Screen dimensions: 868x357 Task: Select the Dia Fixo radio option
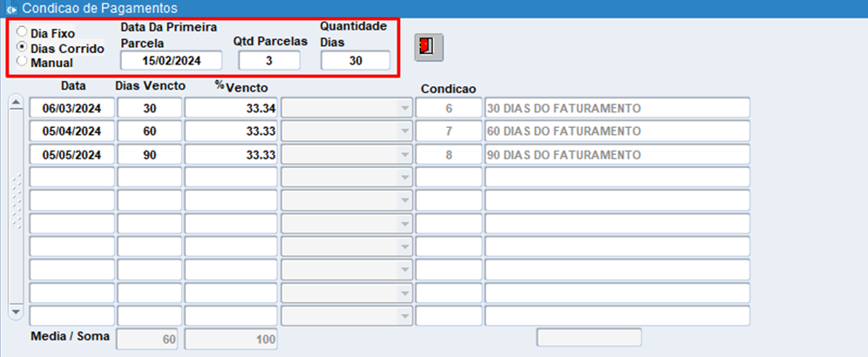point(22,32)
